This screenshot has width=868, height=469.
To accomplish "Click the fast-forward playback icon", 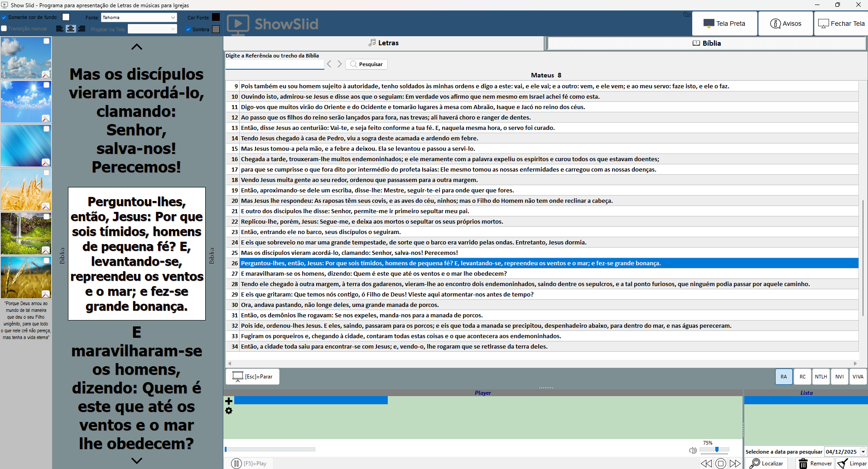I will pos(735,463).
